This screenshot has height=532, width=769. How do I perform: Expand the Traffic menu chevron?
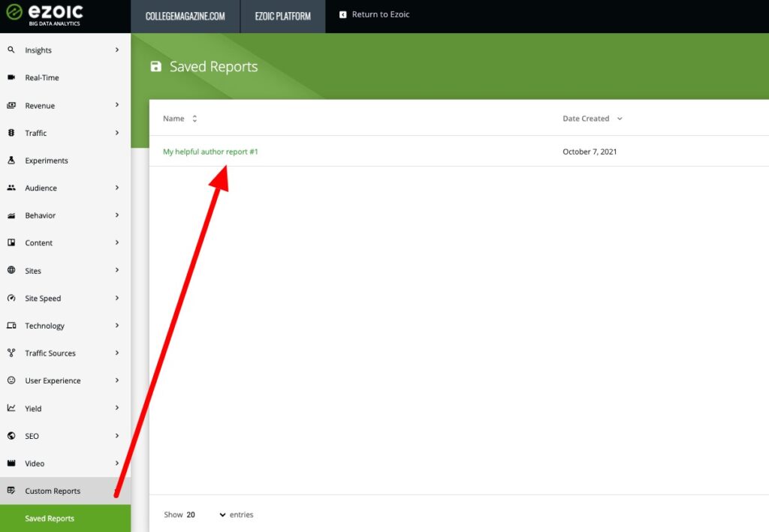pos(116,133)
